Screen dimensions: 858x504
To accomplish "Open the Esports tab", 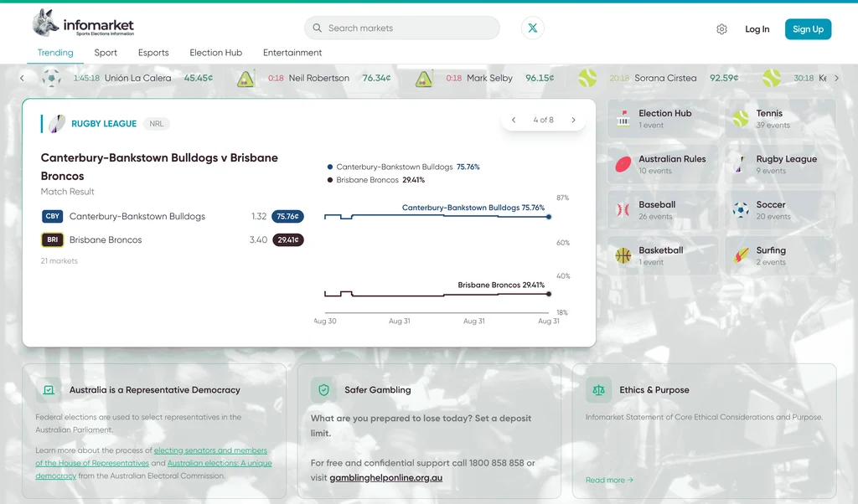I will point(153,53).
